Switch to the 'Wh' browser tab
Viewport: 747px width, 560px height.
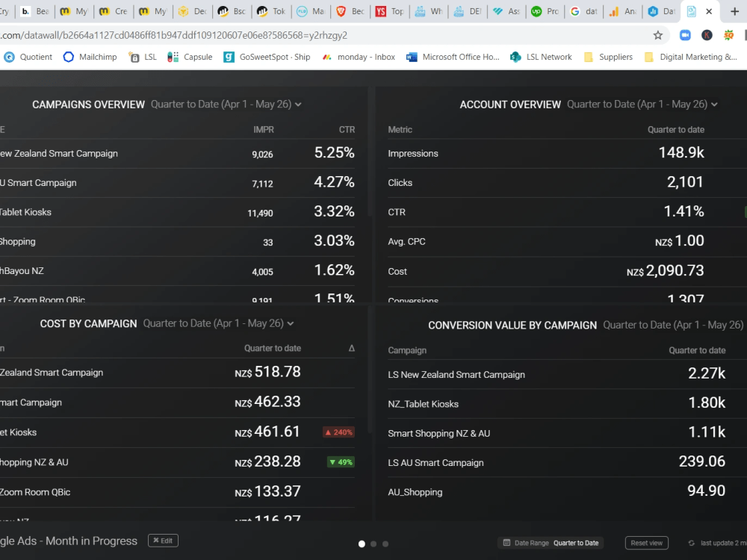click(428, 11)
